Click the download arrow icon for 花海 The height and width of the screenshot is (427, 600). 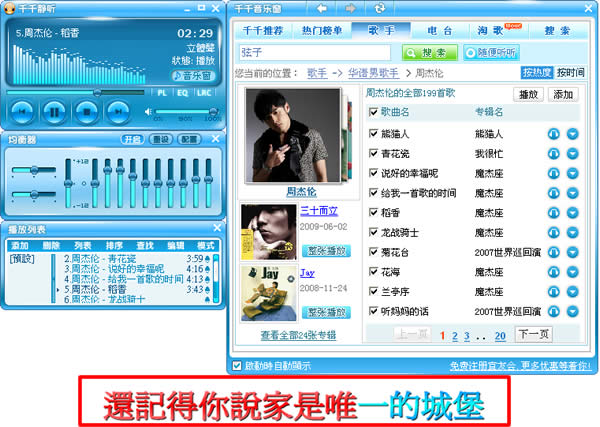coord(572,272)
